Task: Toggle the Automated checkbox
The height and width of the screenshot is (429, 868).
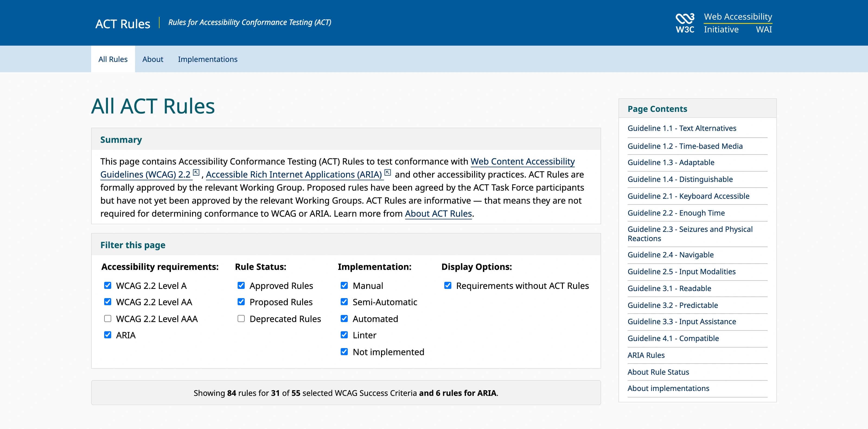Action: click(x=344, y=318)
